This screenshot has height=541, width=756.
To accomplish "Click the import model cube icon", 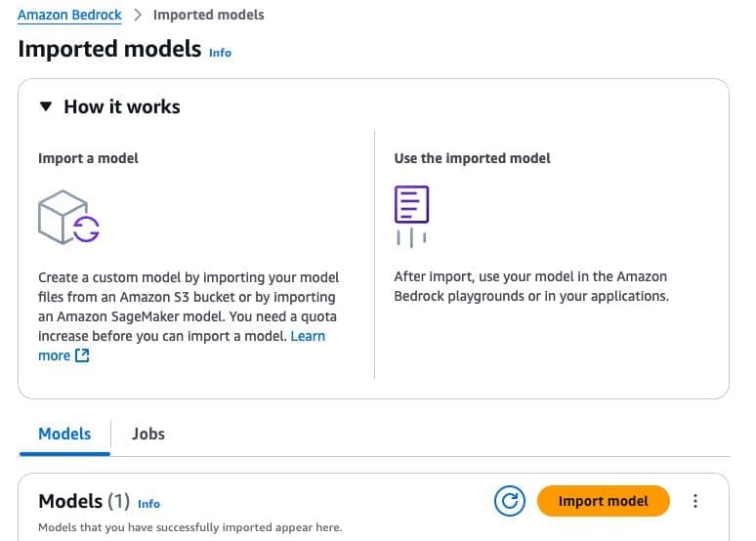I will 68,217.
